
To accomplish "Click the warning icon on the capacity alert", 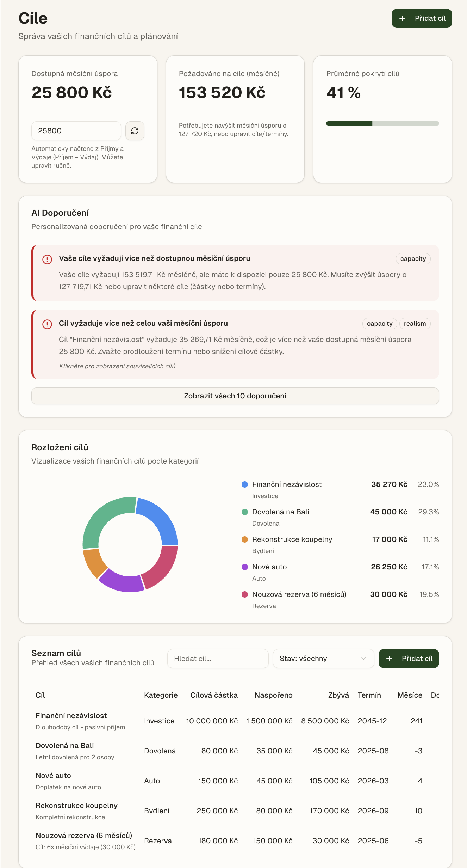I will coord(46,259).
